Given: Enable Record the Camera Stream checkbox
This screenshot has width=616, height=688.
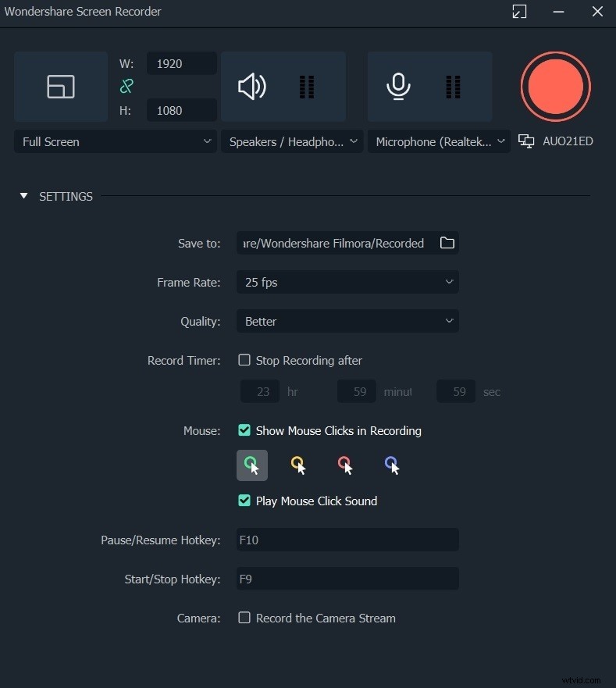Looking at the screenshot, I should 244,618.
